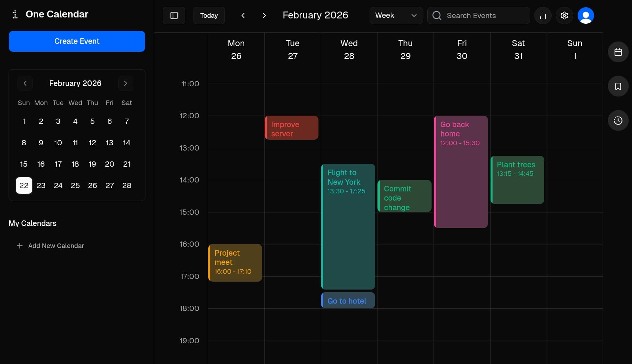The image size is (632, 364).
Task: Open the settings gear
Action: 564,15
